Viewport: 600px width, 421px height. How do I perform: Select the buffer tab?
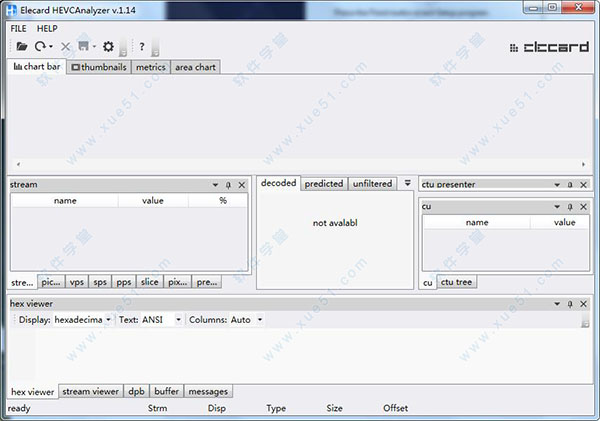[x=166, y=392]
